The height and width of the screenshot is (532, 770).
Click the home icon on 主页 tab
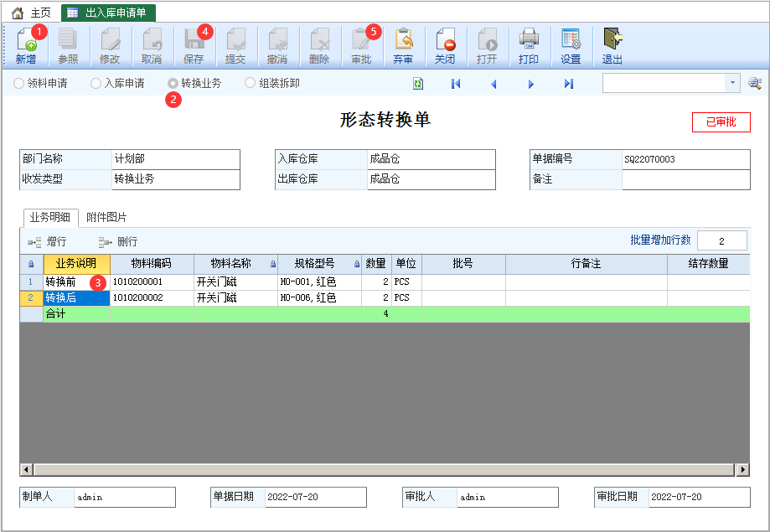(x=18, y=13)
